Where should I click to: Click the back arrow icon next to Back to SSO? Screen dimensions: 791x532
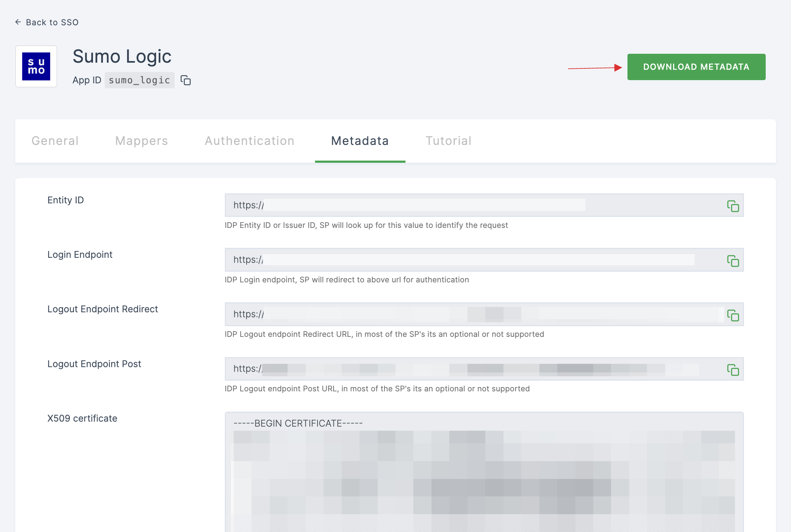click(18, 22)
